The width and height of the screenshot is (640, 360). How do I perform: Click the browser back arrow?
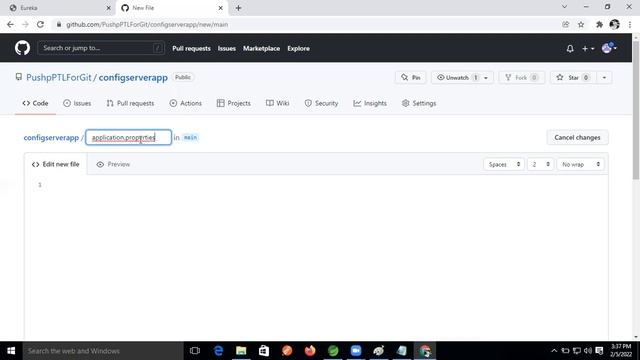[11, 24]
